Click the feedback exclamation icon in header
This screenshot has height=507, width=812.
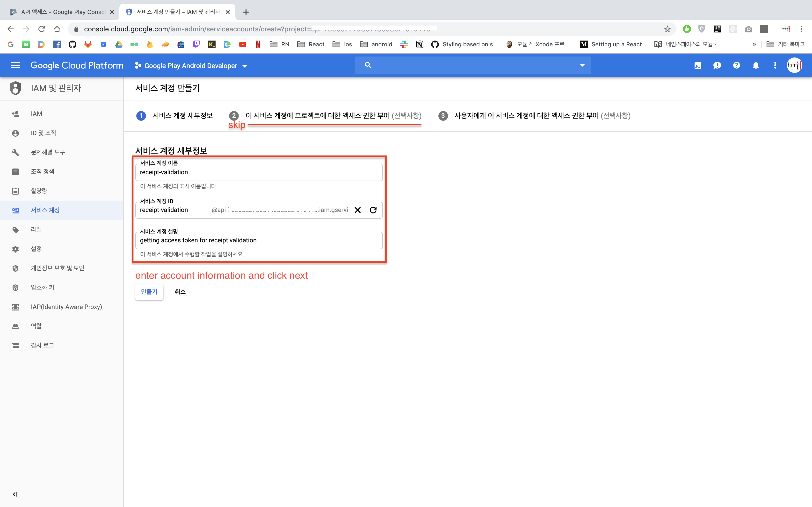click(717, 66)
